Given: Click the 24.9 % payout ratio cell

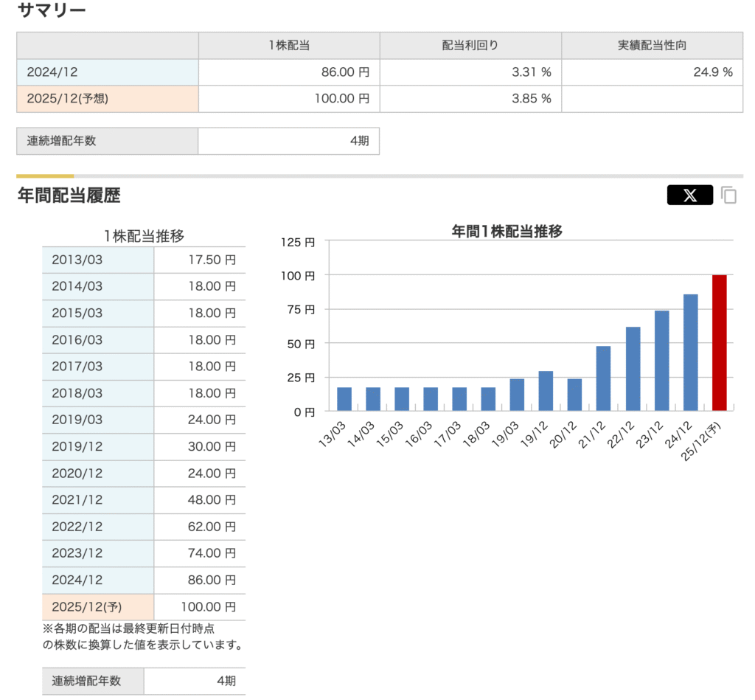Looking at the screenshot, I should (652, 72).
